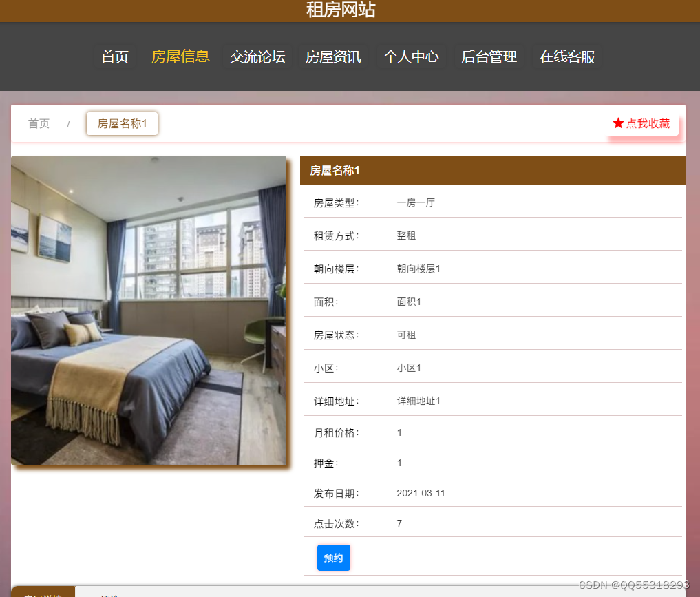Click the red star favorite icon
This screenshot has width=700, height=597.
pos(618,123)
